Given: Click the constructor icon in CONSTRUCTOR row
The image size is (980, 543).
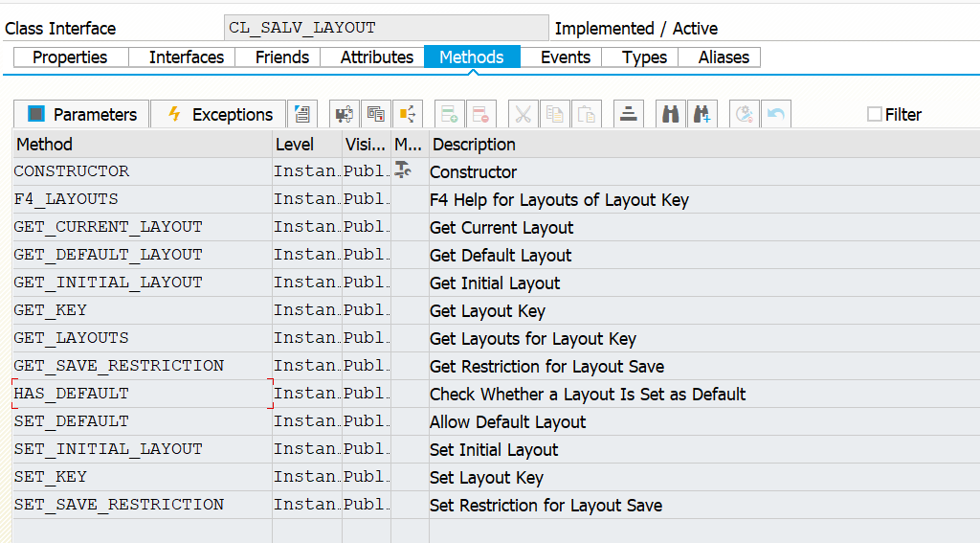Looking at the screenshot, I should click(x=403, y=170).
